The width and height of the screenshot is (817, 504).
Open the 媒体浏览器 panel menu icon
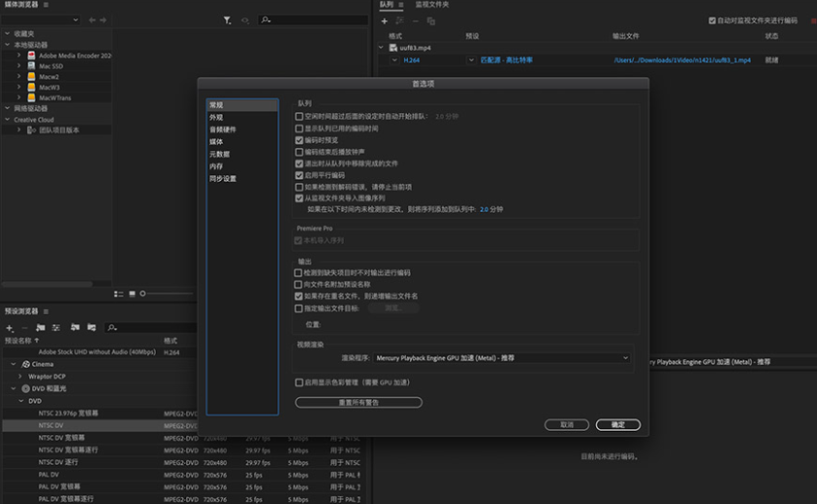46,5
